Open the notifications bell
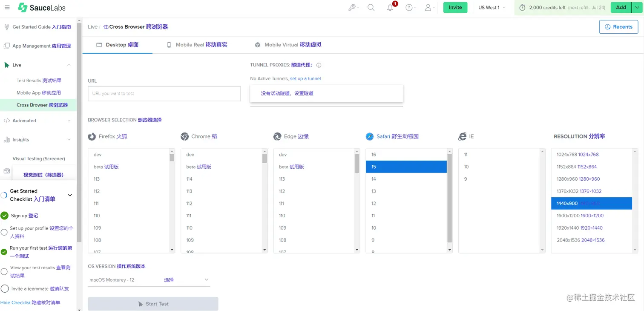644x311 pixels. pyautogui.click(x=390, y=8)
